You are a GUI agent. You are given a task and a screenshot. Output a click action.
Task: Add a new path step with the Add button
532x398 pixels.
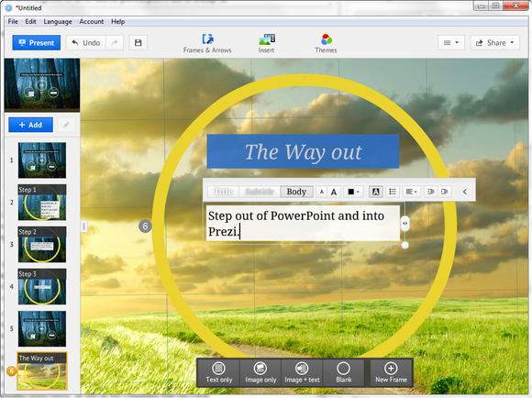pos(30,125)
